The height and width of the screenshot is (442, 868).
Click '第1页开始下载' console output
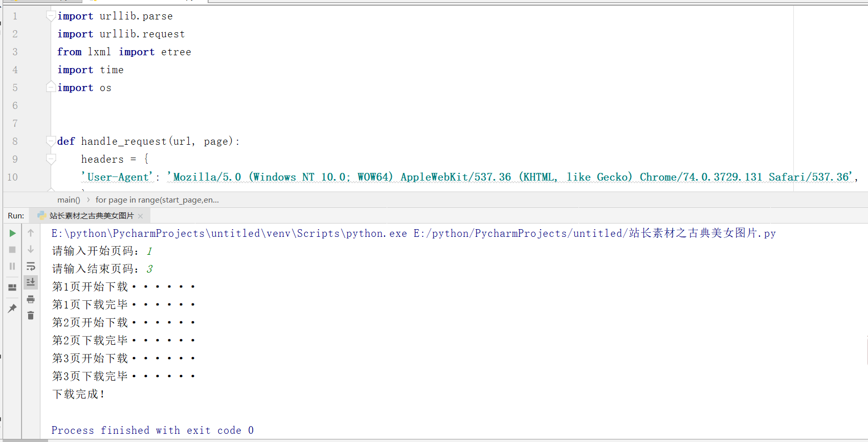pyautogui.click(x=124, y=287)
